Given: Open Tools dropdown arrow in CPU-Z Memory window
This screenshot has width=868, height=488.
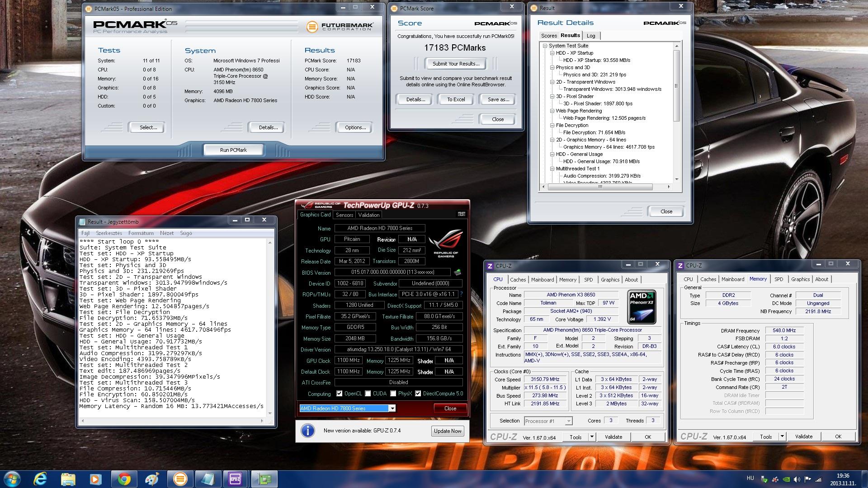Looking at the screenshot, I should [782, 436].
